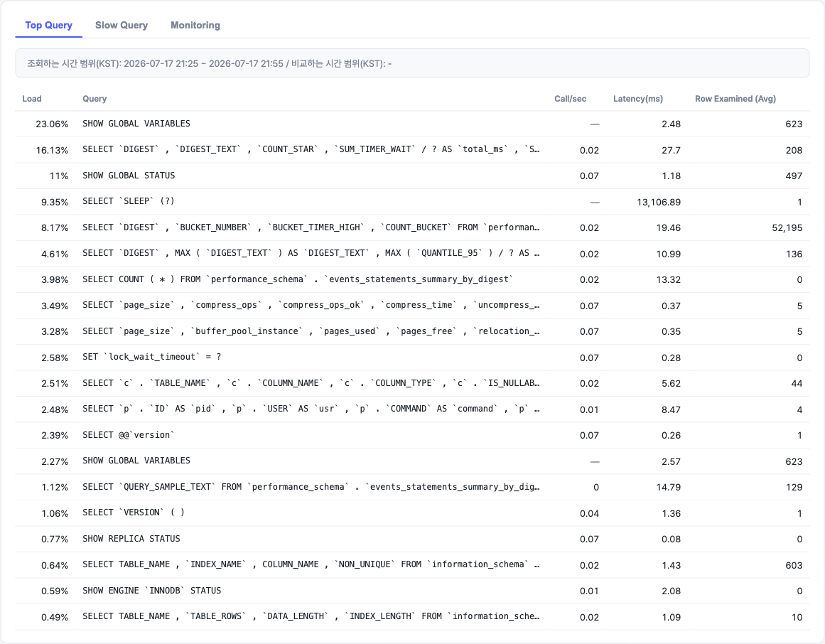Click the SELECT `VERSION` ( ) query row
The width and height of the screenshot is (825, 644).
click(412, 513)
